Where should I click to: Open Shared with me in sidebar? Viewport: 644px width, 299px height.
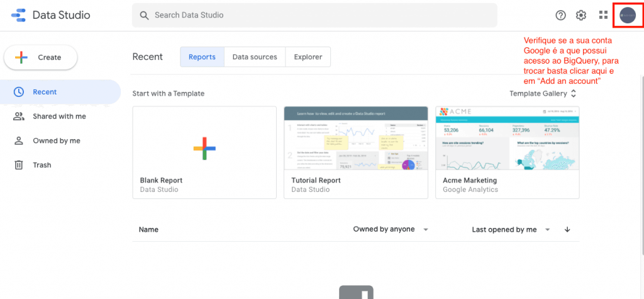click(x=59, y=116)
